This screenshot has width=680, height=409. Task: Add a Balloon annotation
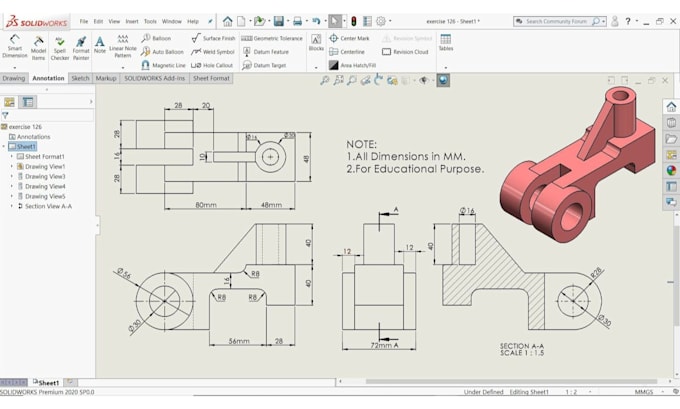156,38
